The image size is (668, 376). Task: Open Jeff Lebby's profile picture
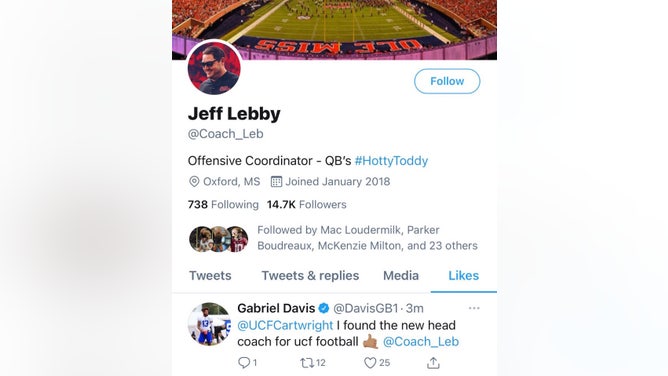214,68
